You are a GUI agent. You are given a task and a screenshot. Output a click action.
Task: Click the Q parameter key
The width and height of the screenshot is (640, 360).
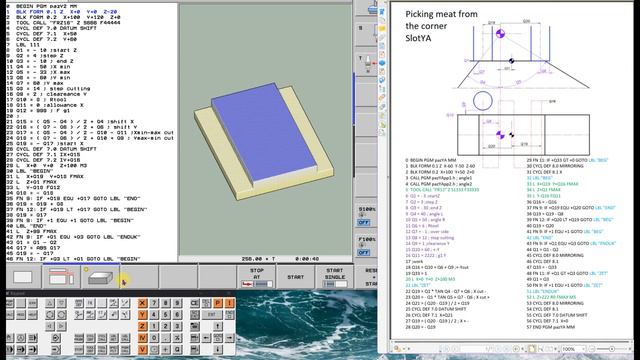click(x=177, y=349)
